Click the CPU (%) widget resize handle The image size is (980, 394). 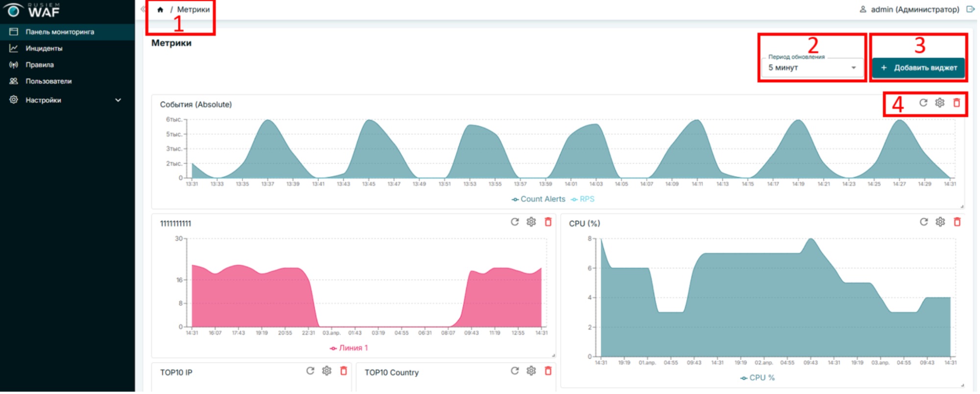pyautogui.click(x=962, y=386)
